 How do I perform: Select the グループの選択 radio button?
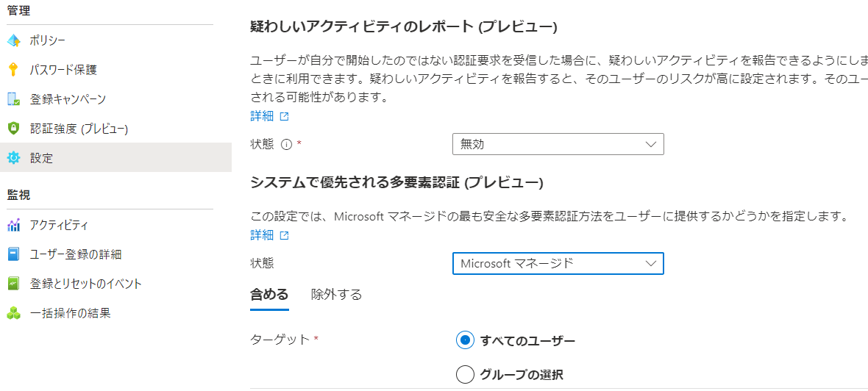point(465,374)
